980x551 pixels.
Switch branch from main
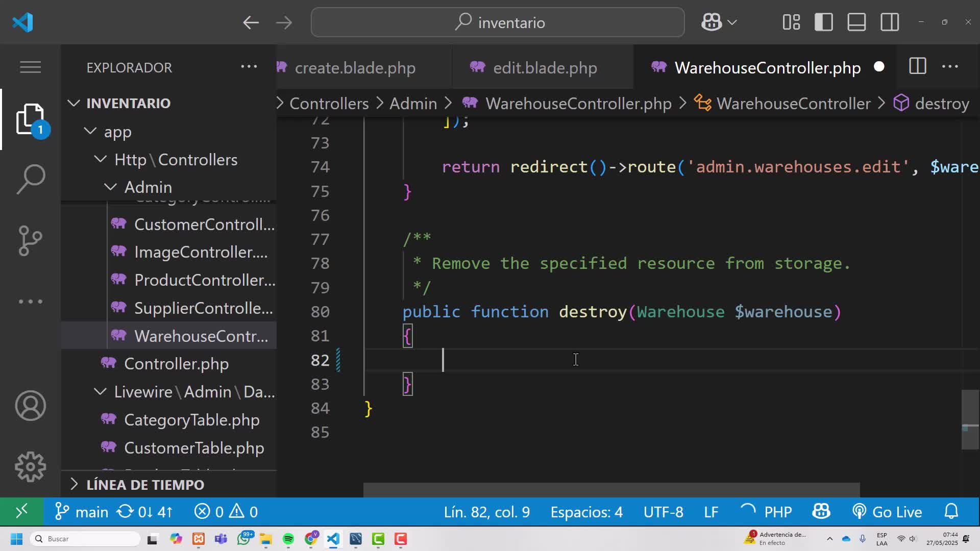click(x=81, y=512)
